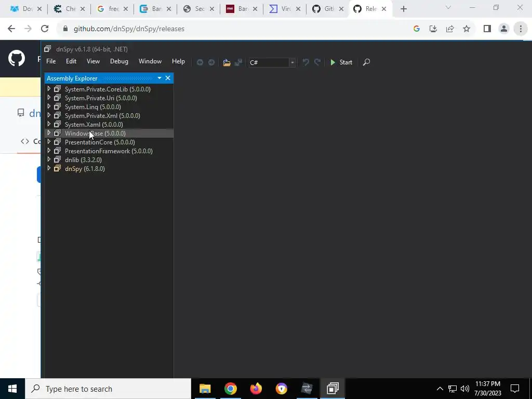
Task: Open Firefox from the taskbar
Action: (256, 389)
